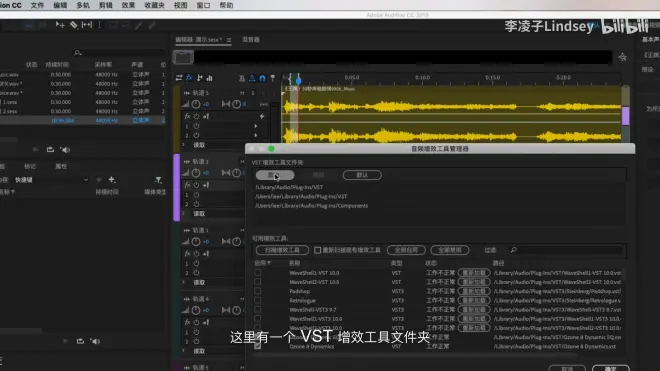Mute track 1 with M button
This screenshot has width=660, height=371.
(x=242, y=93)
